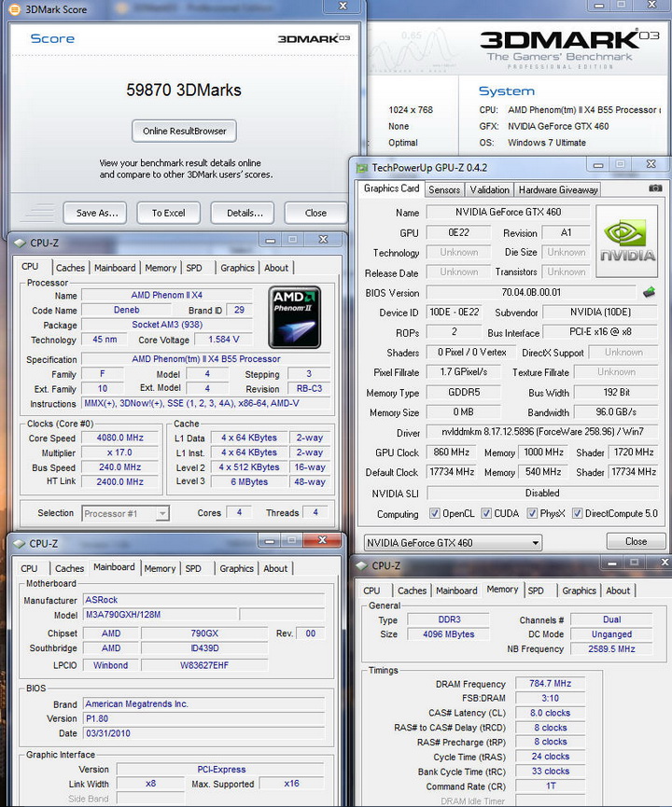Select Graphics Card tab in GPU-Z

391,188
